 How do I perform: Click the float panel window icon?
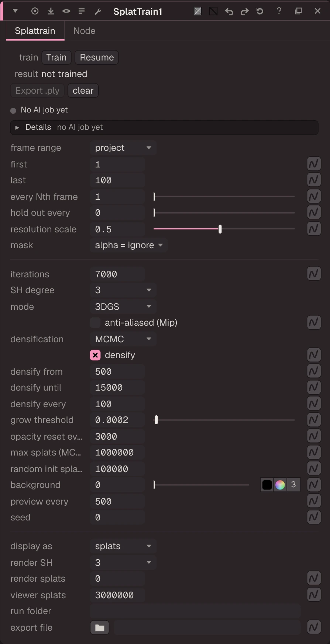298,11
